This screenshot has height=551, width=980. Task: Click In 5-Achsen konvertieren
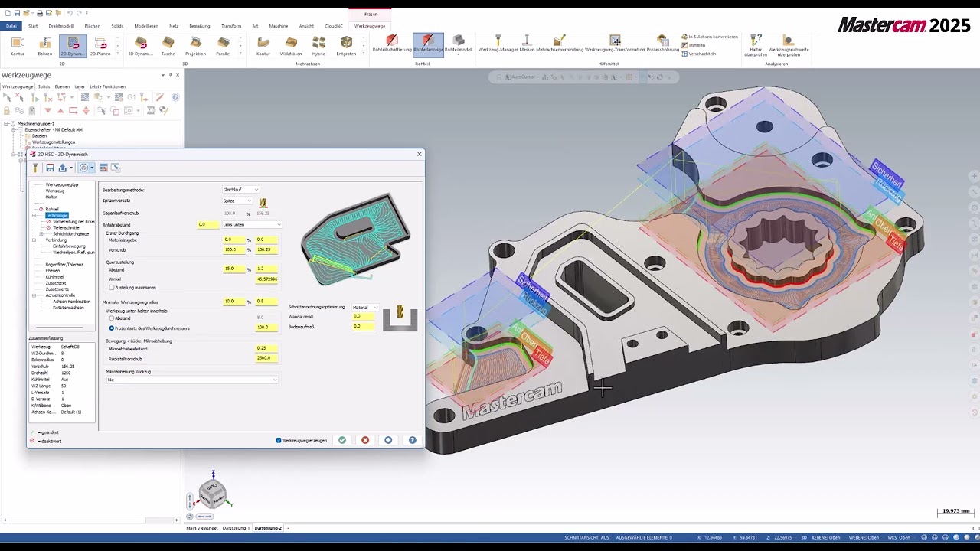tap(710, 37)
